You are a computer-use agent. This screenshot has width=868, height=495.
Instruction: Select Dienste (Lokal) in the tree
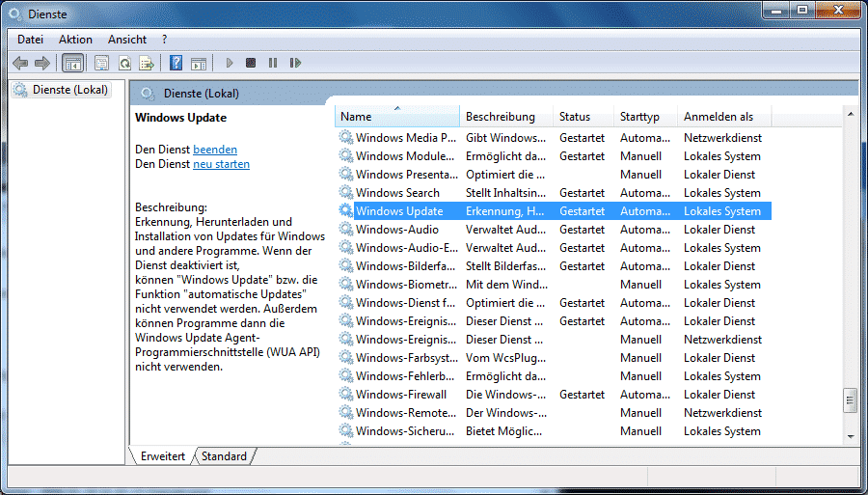(62, 90)
